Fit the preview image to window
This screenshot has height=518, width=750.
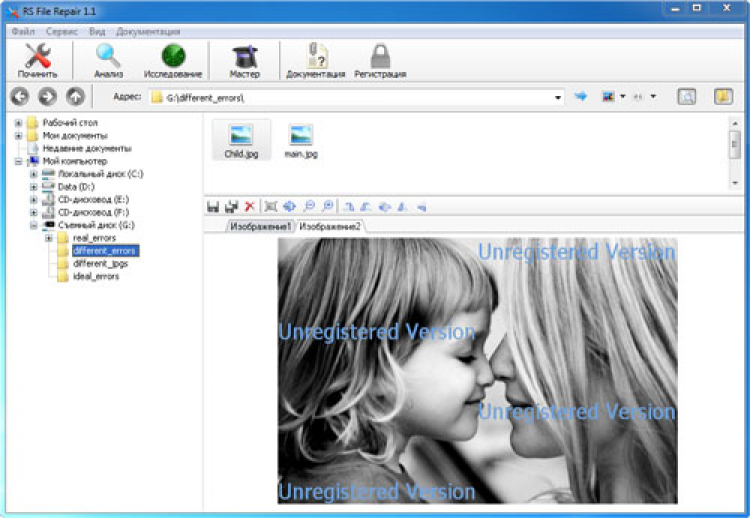click(271, 207)
